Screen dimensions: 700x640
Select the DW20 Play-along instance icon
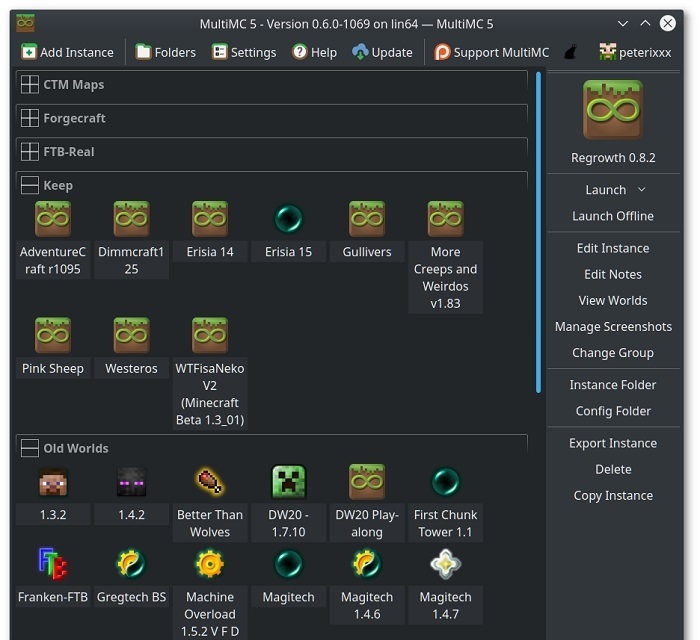coord(367,482)
